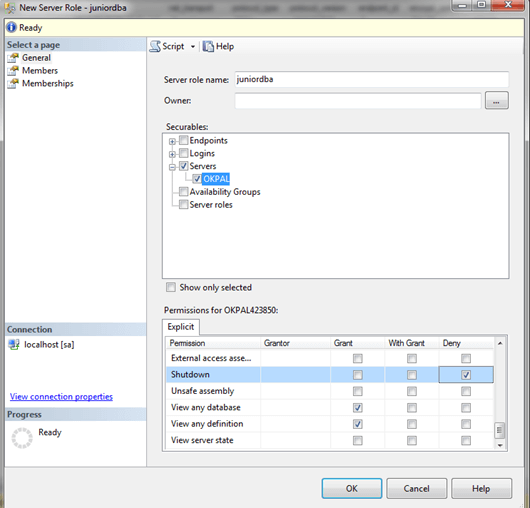Click the Script toolbar icon
This screenshot has height=508, width=530.
155,46
